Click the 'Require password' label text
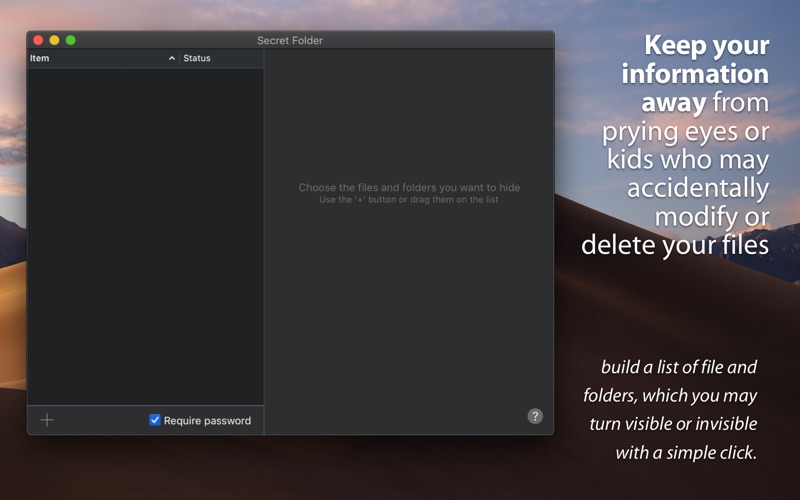Screen dimensions: 800x500 point(207,420)
